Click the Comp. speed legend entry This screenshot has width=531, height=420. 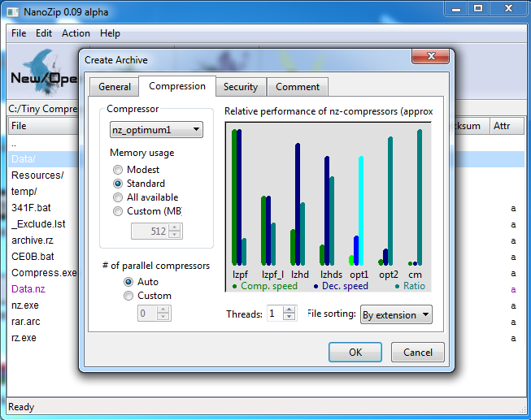coord(265,286)
